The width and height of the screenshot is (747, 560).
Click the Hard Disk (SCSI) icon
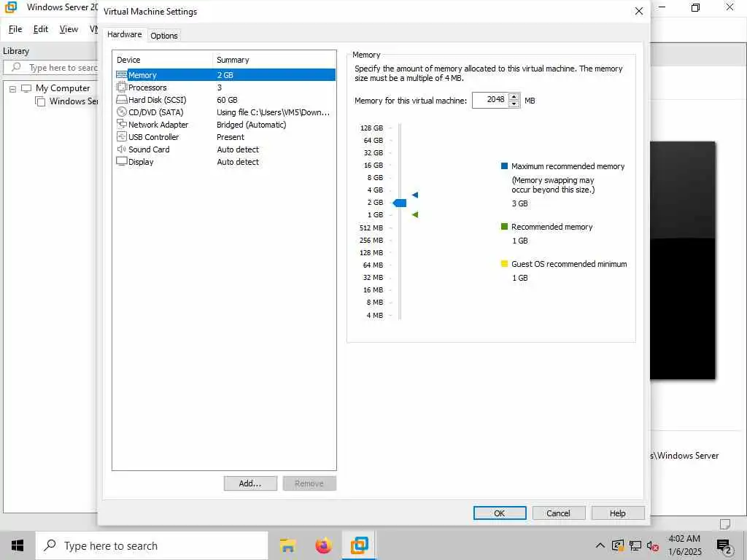click(x=122, y=99)
